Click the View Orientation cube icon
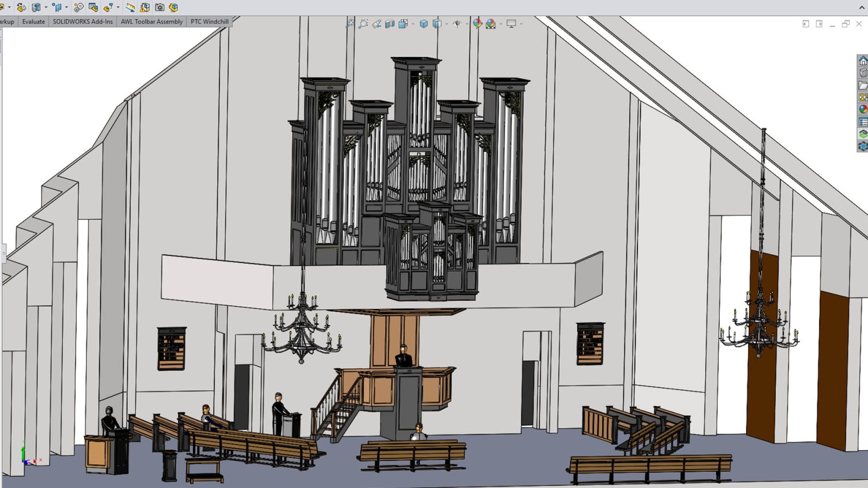868x488 pixels. (403, 24)
